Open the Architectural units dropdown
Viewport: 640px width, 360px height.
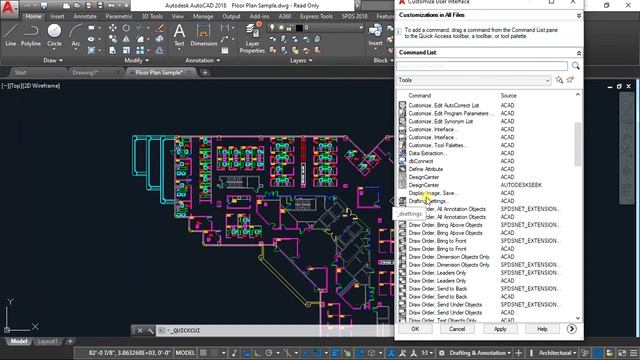[x=558, y=353]
